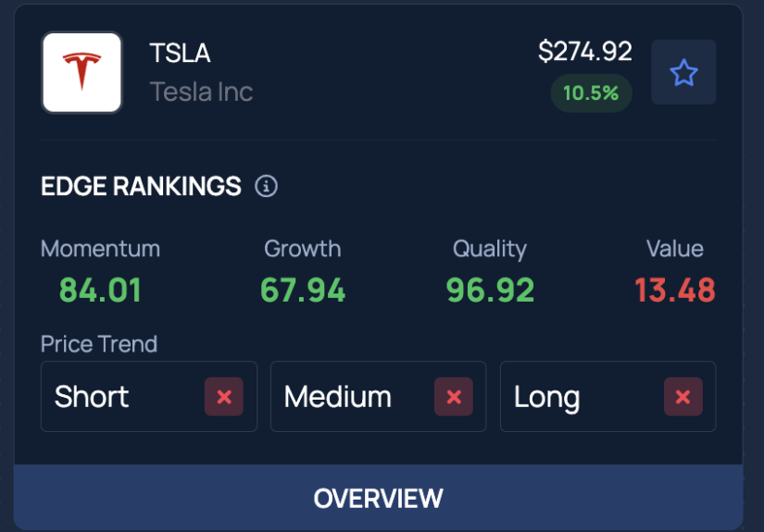Click the Growth score 67.94

(x=303, y=290)
